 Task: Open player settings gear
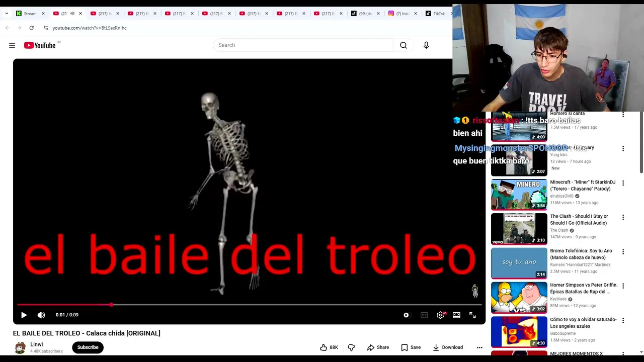coord(440,315)
